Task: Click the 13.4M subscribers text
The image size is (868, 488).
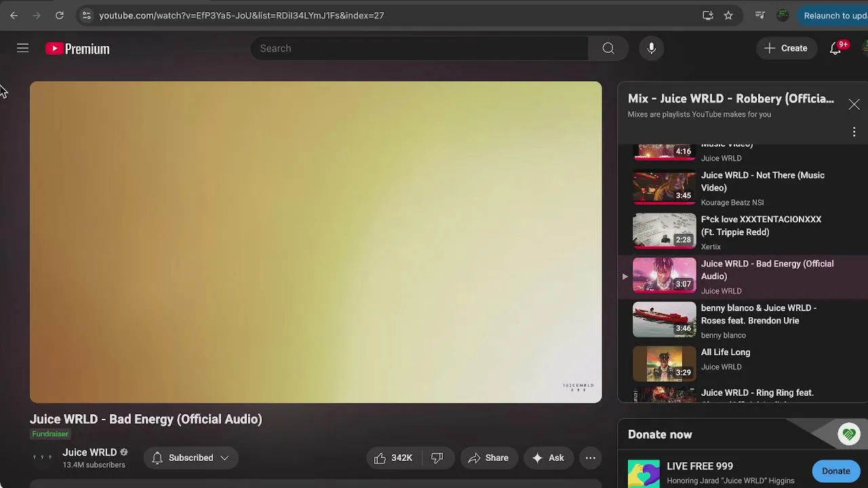Action: [94, 465]
